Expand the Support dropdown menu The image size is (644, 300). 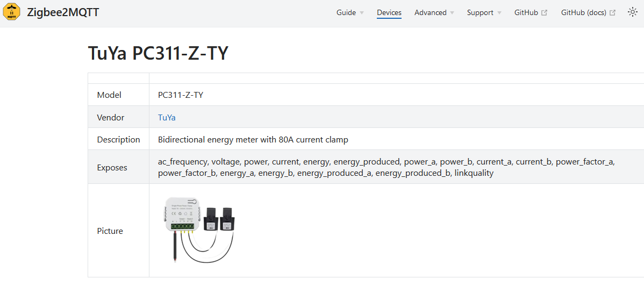(484, 13)
